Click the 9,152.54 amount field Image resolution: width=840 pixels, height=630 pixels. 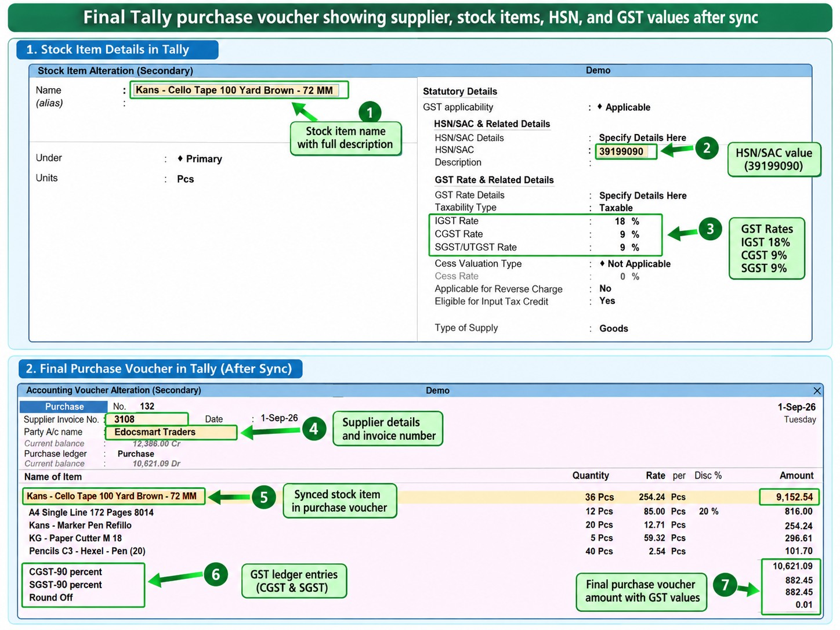pos(789,497)
